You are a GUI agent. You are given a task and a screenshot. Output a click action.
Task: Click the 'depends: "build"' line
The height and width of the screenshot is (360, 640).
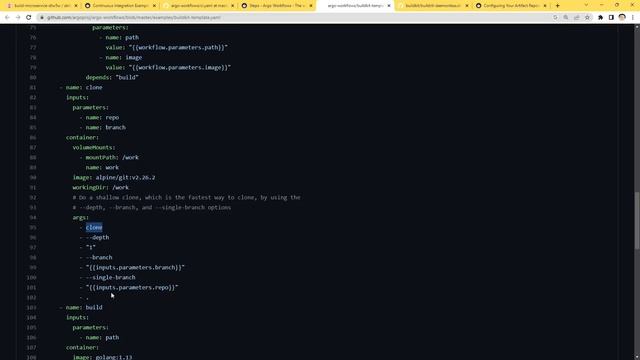coord(112,77)
